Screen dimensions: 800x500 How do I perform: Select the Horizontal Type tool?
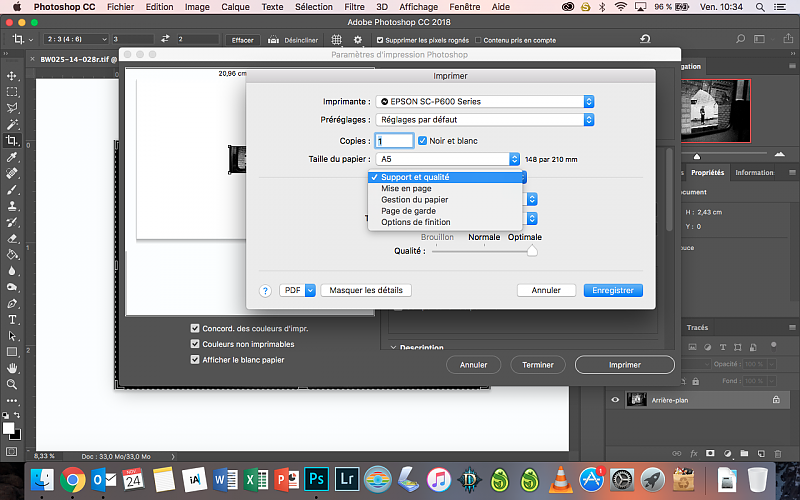click(12, 319)
